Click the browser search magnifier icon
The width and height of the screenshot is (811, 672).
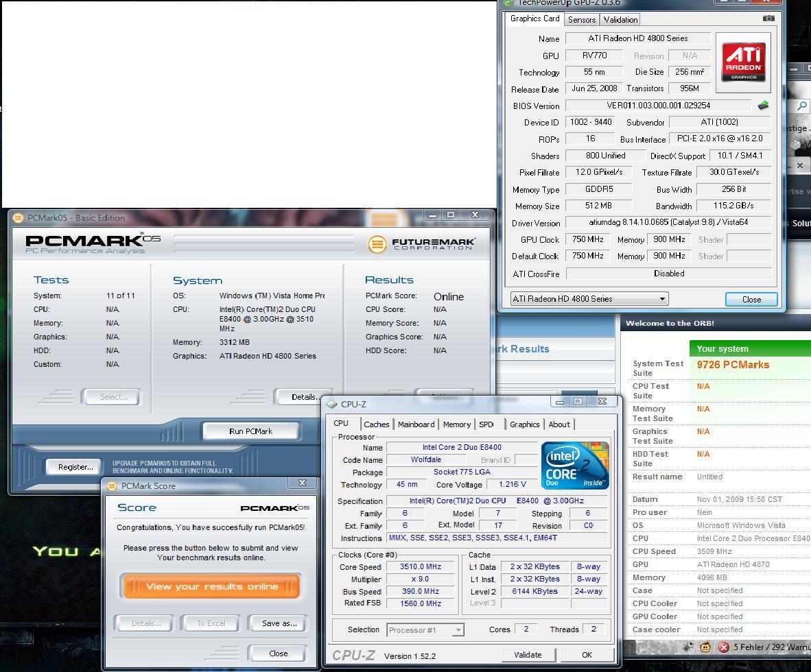(801, 106)
